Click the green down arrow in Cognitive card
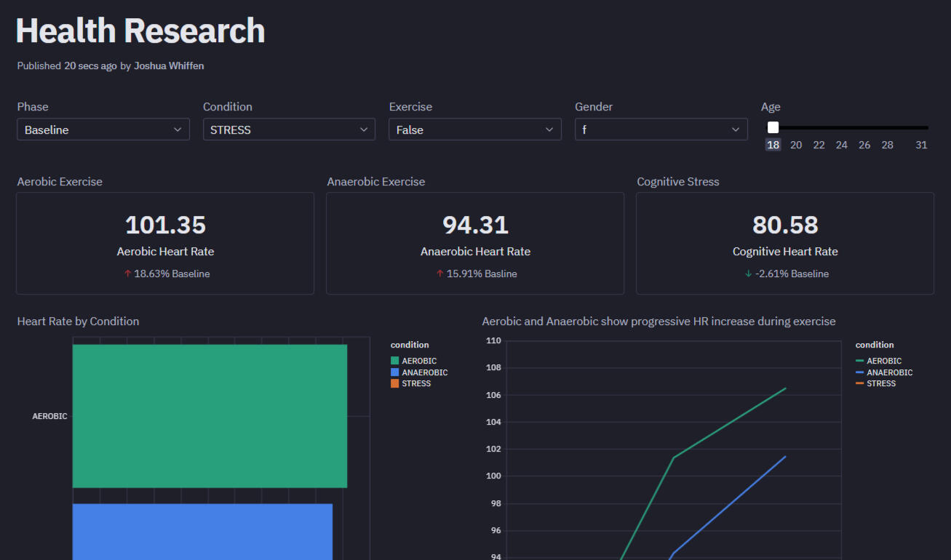Image resolution: width=951 pixels, height=560 pixels. pyautogui.click(x=748, y=274)
